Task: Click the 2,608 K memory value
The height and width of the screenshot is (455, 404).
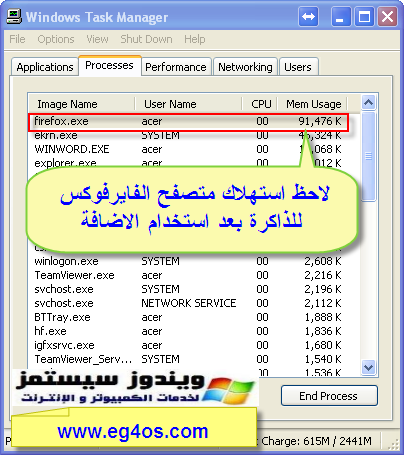Action: point(323,261)
